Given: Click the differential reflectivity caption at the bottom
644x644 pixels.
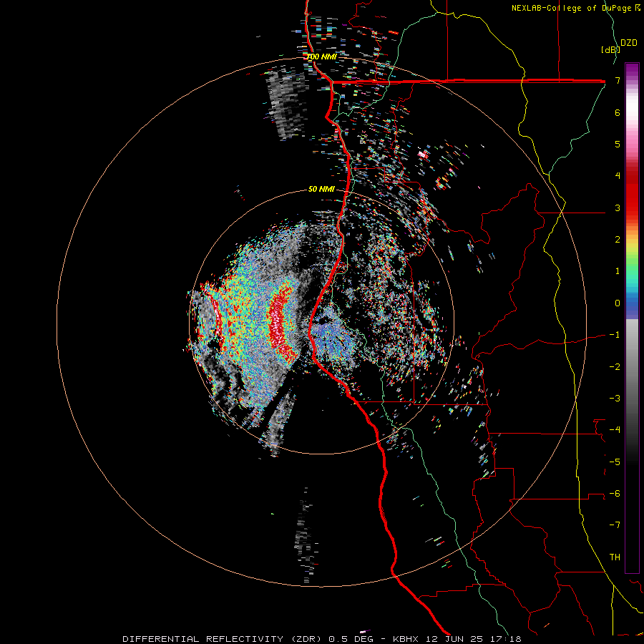Looking at the screenshot, I should (x=321, y=639).
